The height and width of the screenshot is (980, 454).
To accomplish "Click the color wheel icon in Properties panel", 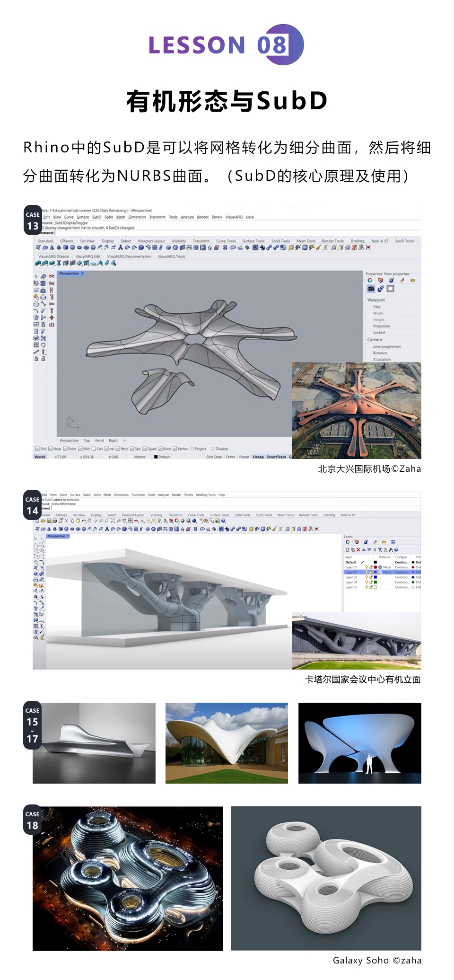I will coord(370,280).
